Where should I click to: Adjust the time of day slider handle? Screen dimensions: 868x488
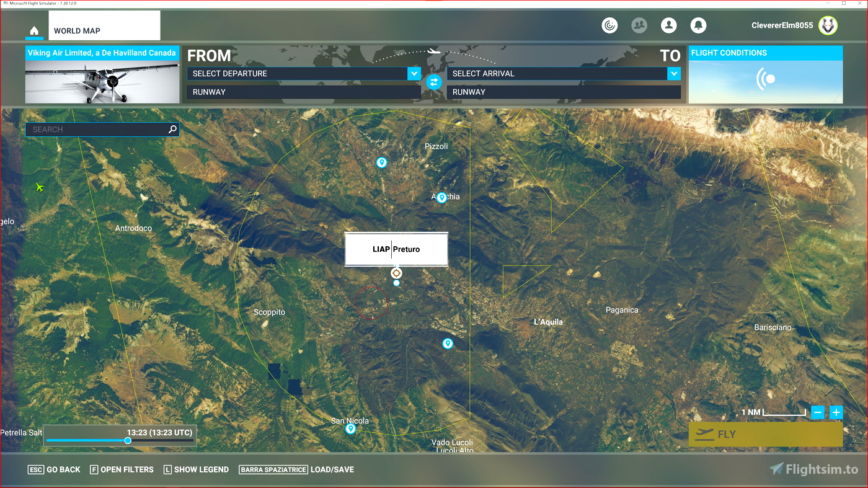pyautogui.click(x=128, y=441)
